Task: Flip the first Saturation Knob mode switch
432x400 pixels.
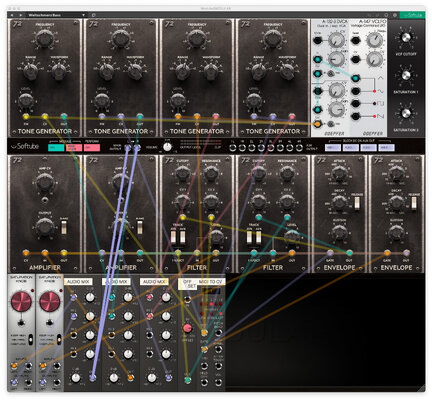Action: 30,339
